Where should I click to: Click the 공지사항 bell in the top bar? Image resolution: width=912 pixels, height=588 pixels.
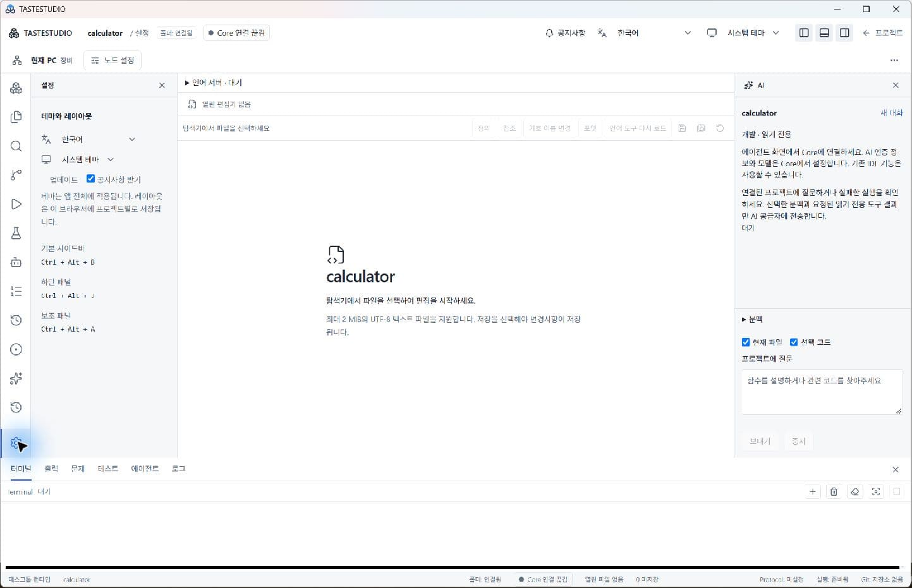pyautogui.click(x=565, y=33)
